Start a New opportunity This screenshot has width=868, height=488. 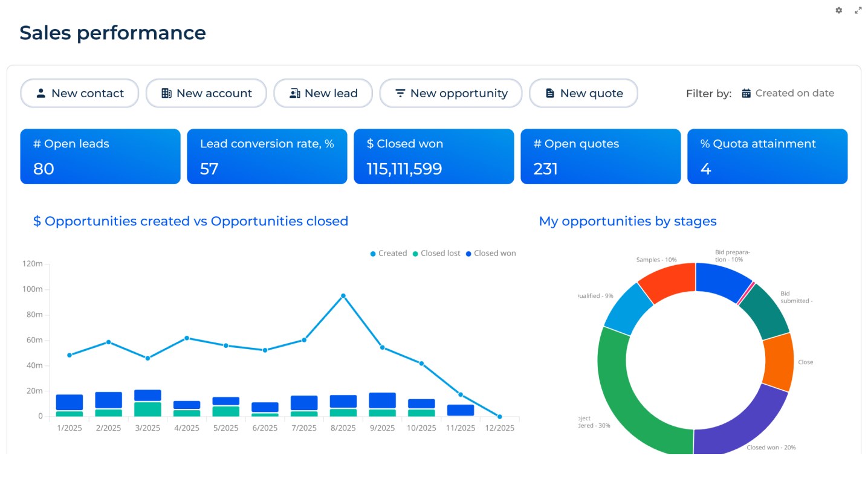click(x=451, y=93)
